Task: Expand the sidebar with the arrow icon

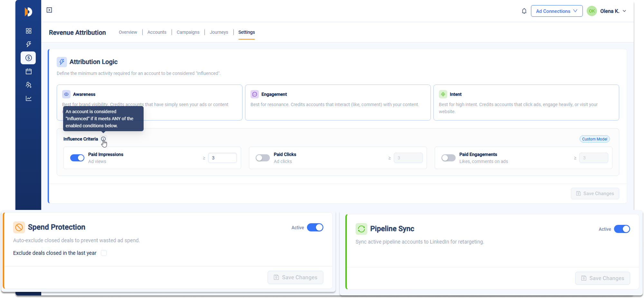Action: click(49, 10)
